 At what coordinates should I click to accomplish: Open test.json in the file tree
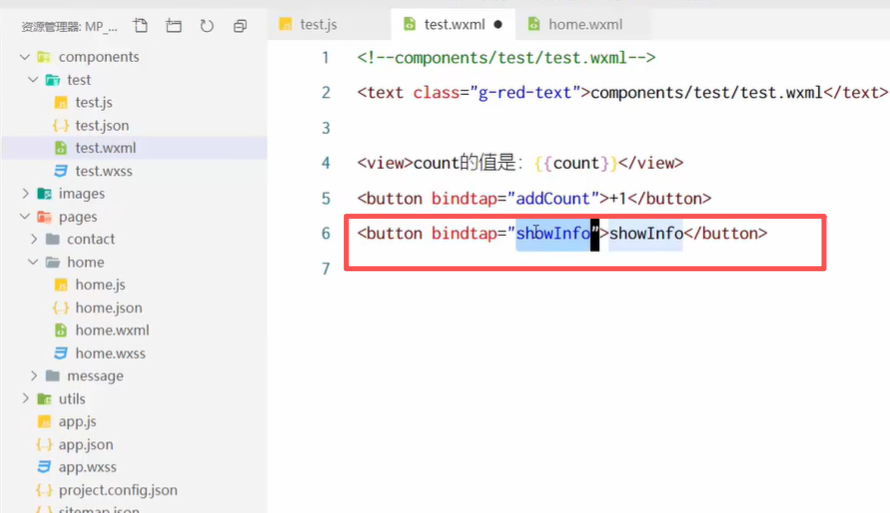click(102, 125)
